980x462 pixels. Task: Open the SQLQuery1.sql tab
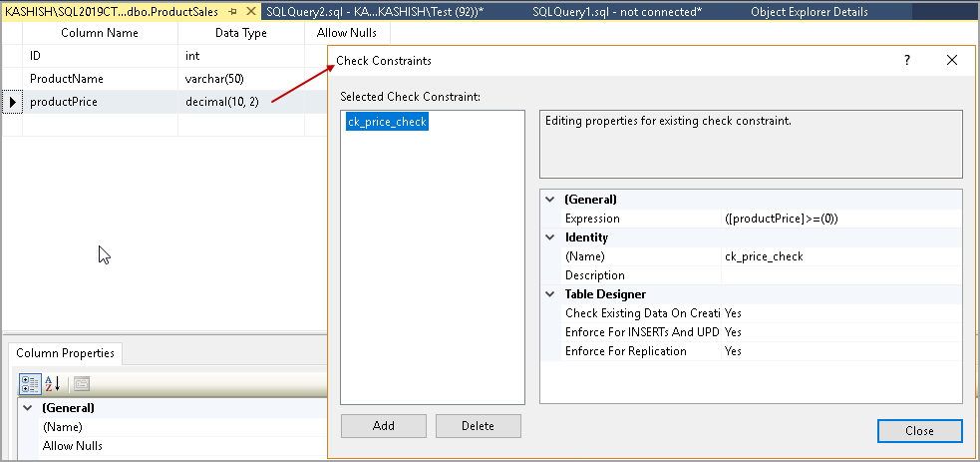(x=617, y=12)
